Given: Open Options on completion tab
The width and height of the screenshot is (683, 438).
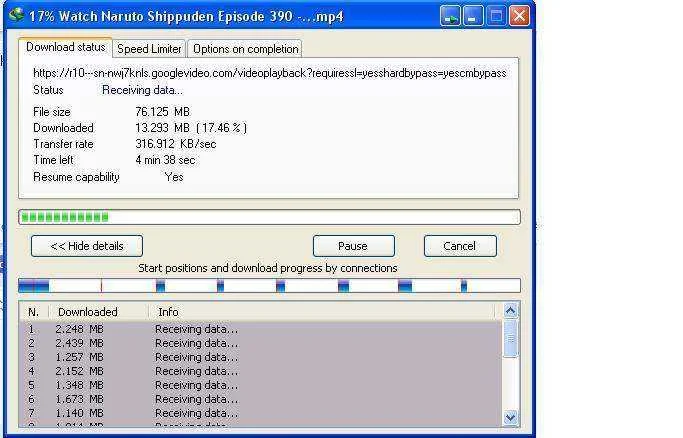Looking at the screenshot, I should (245, 49).
